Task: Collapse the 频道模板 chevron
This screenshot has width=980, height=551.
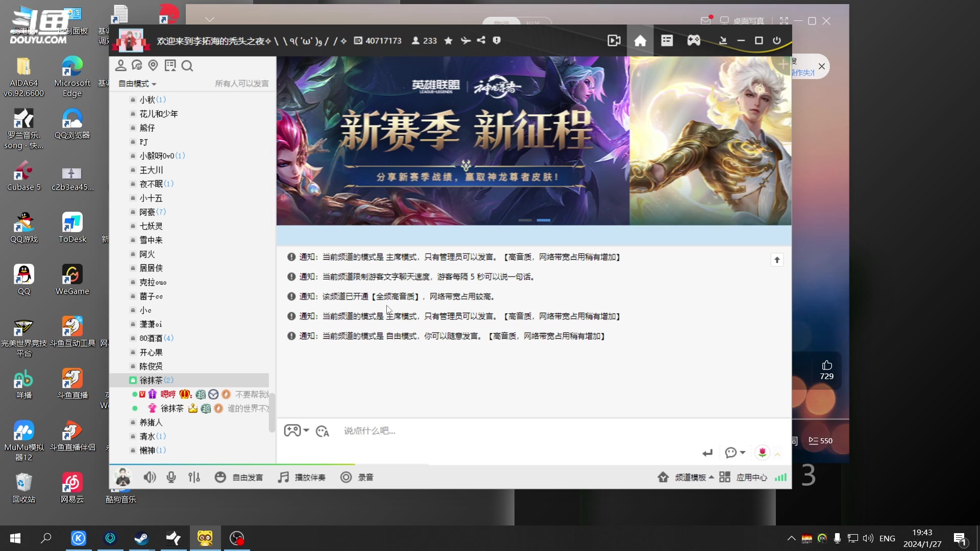Action: (x=713, y=478)
